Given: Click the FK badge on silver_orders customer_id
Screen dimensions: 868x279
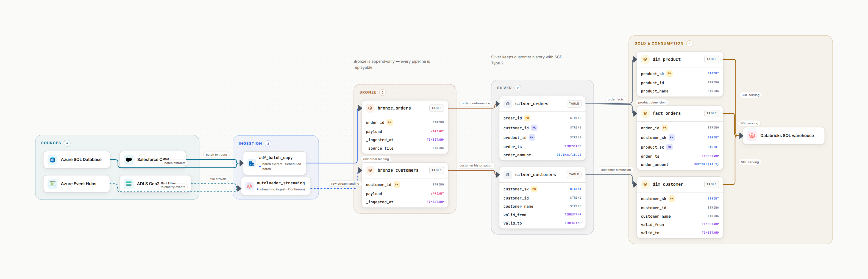Looking at the screenshot, I should click(x=534, y=128).
